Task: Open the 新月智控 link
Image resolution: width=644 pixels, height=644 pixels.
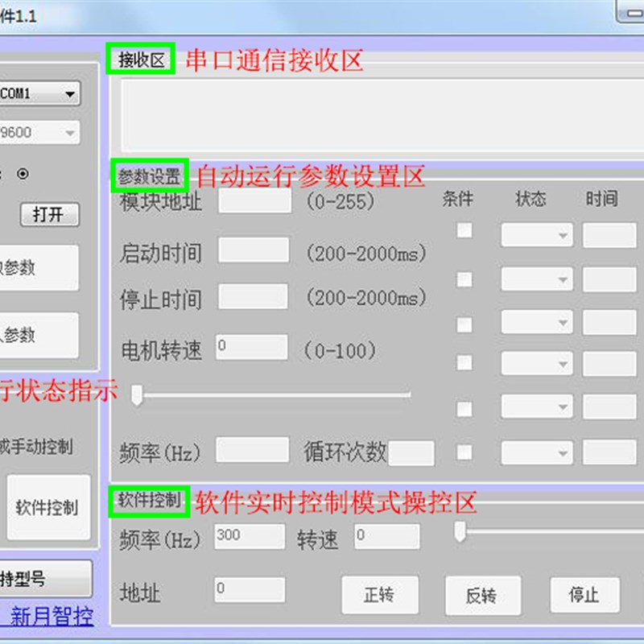Action: (50, 614)
